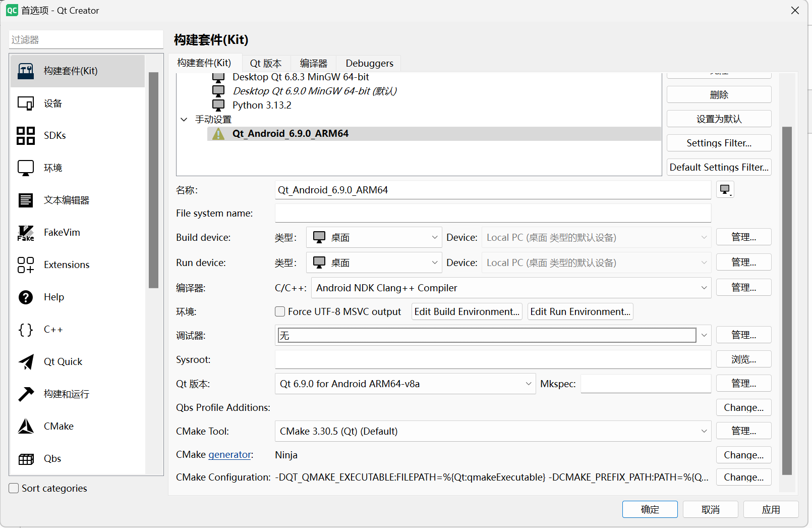Focus the 过滤器 filter field

pos(86,40)
